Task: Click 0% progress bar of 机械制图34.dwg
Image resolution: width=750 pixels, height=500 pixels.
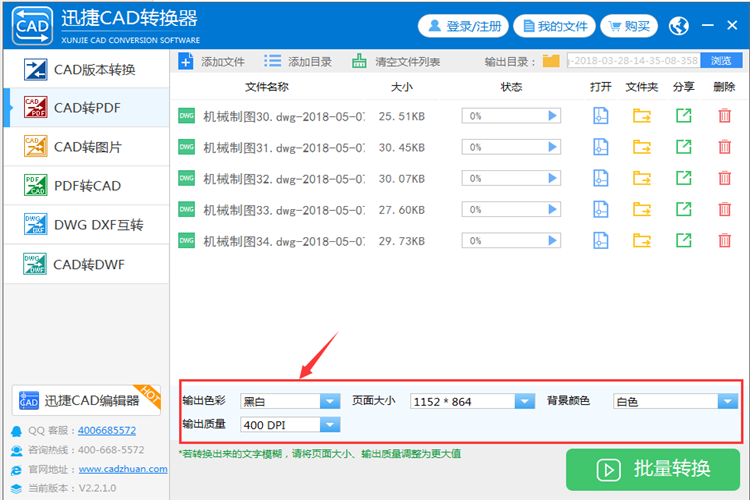Action: [x=511, y=241]
